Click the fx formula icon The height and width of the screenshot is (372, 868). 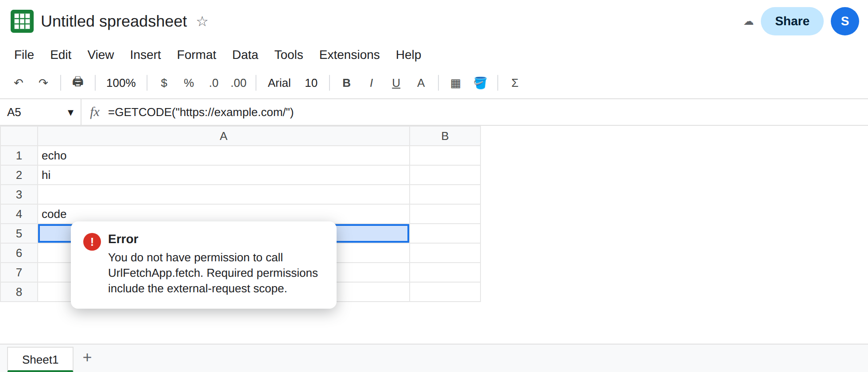[x=95, y=112]
